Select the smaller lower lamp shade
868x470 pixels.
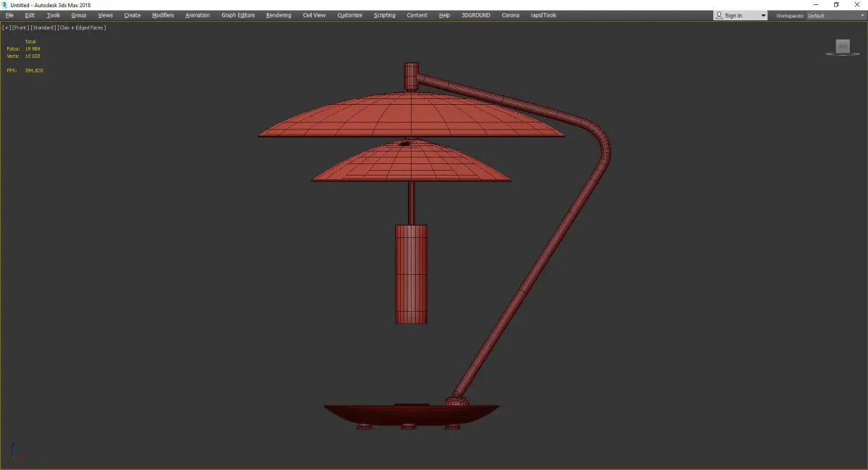tap(411, 161)
